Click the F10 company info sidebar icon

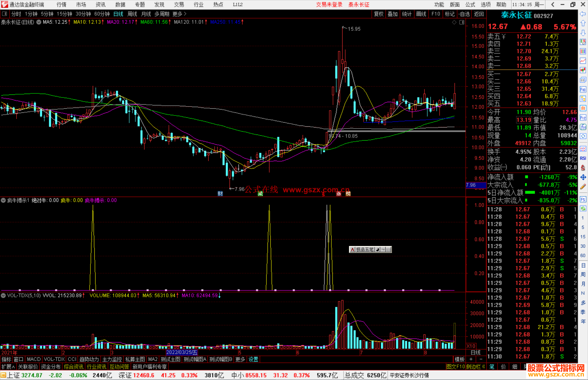pyautogui.click(x=583, y=89)
